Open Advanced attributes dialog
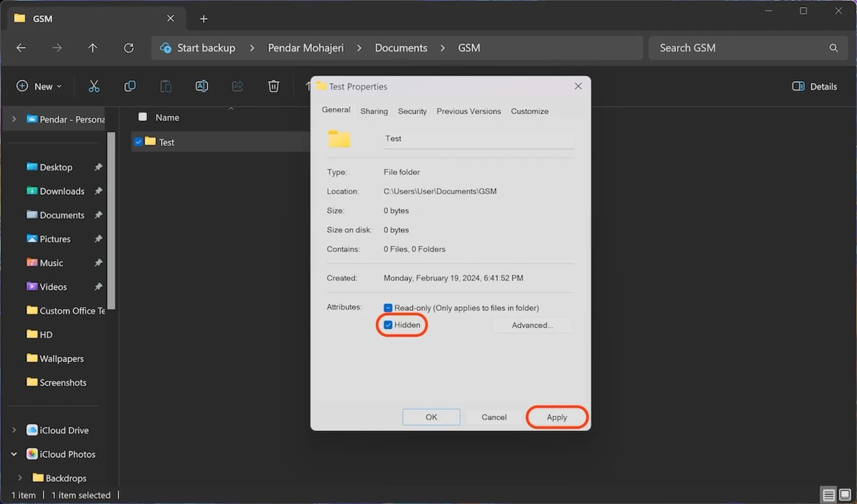 [532, 325]
